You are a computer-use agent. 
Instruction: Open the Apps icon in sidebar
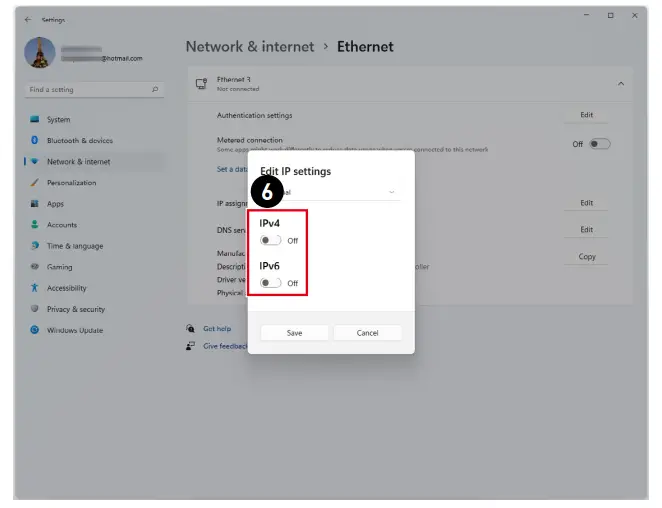click(x=35, y=204)
